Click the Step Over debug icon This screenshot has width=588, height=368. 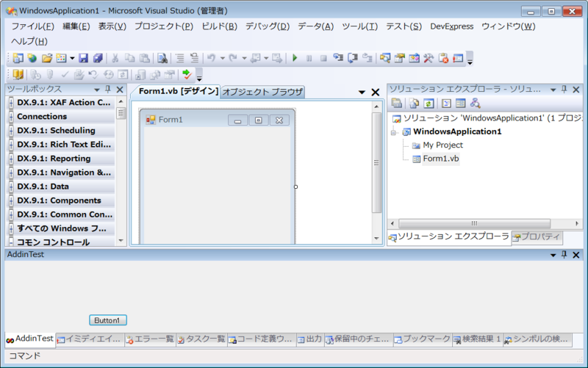[x=353, y=58]
